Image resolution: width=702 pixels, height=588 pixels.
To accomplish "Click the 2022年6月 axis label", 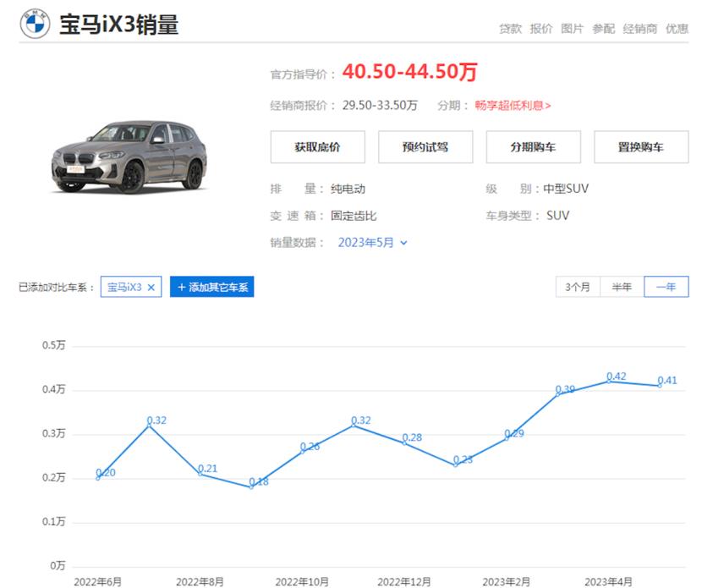I will (97, 581).
